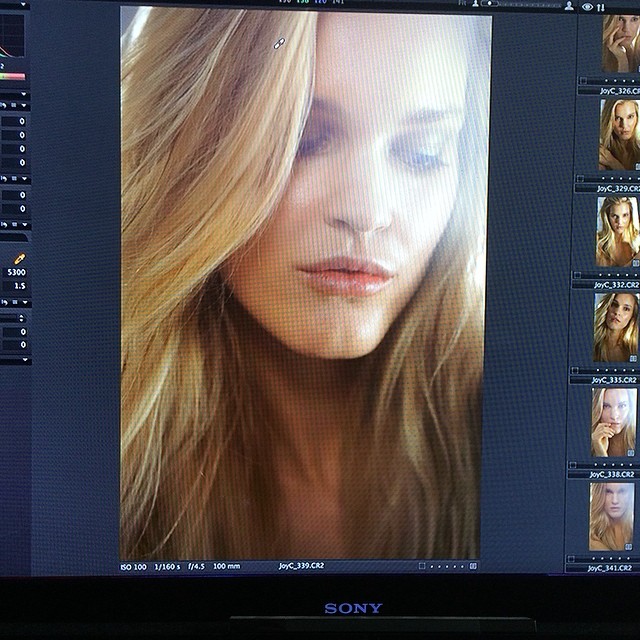Pick the white balance eyedropper tool
The width and height of the screenshot is (640, 640).
click(x=19, y=258)
